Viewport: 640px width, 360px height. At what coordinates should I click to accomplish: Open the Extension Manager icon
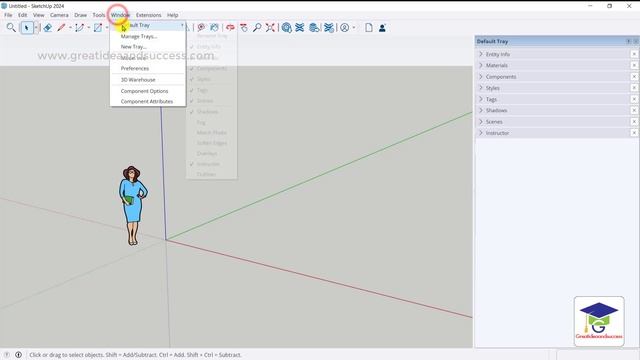tap(329, 28)
